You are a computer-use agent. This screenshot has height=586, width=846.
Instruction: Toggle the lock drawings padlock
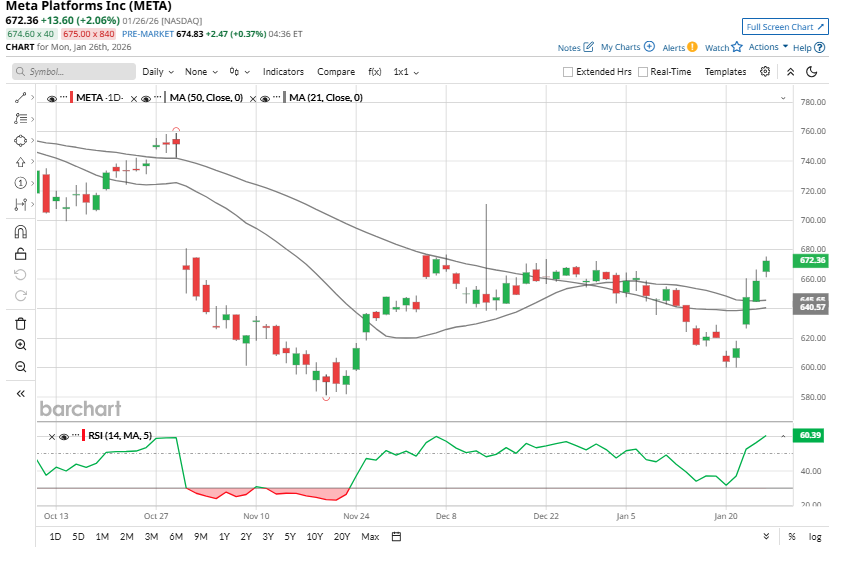tap(21, 254)
